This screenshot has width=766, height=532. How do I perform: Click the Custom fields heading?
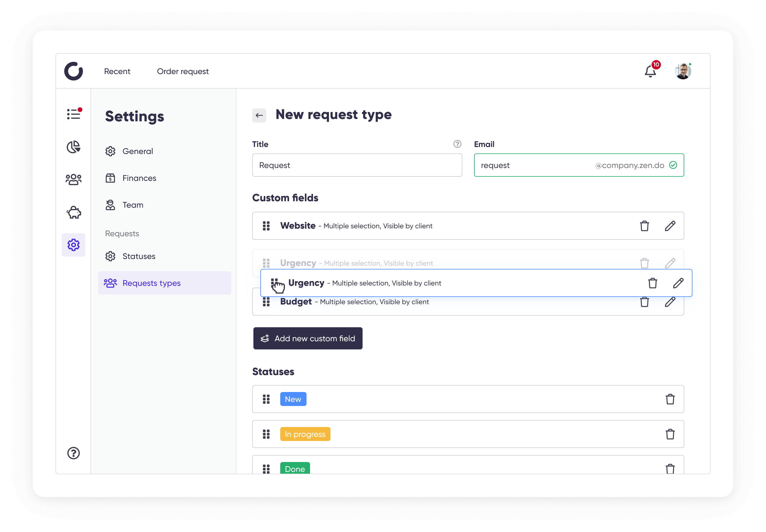[285, 198]
